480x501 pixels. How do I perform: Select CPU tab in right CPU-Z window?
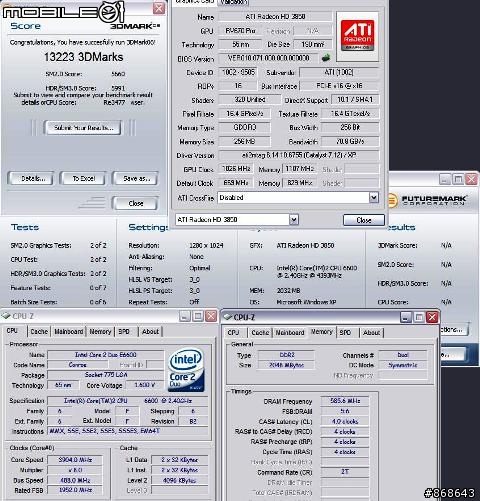point(233,332)
